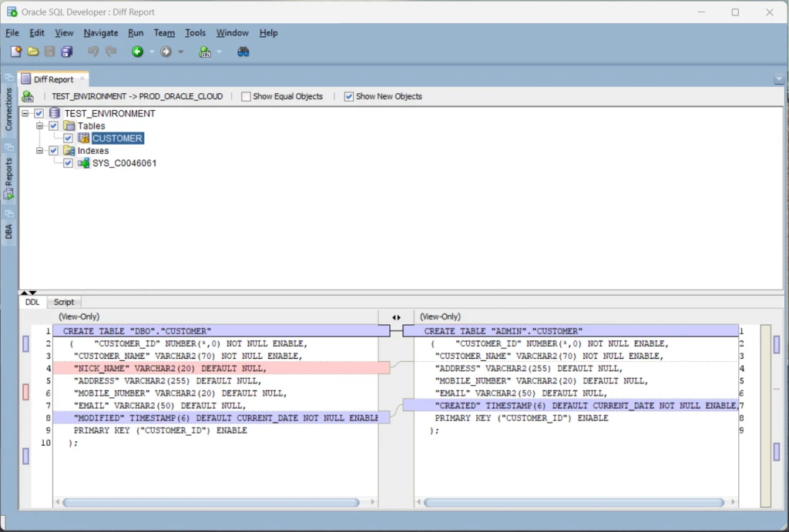Click the binoculars Find DB Object icon
The height and width of the screenshot is (532, 789).
tap(243, 52)
